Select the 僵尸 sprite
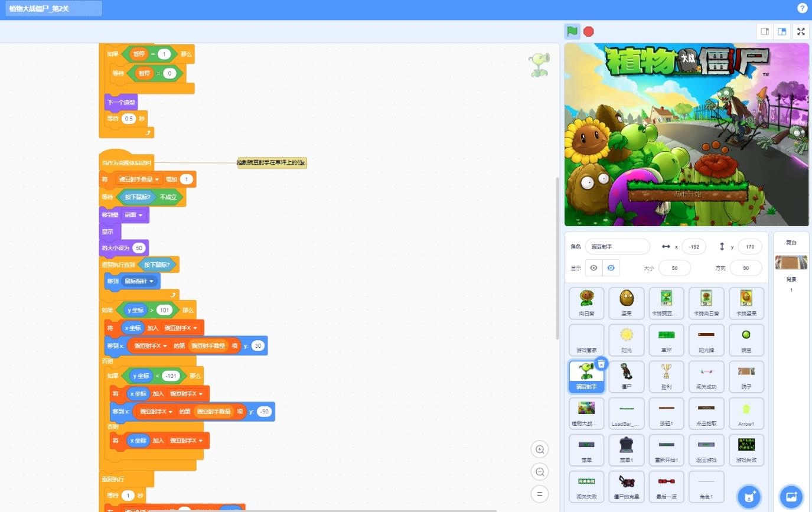The height and width of the screenshot is (512, 812). (x=627, y=377)
